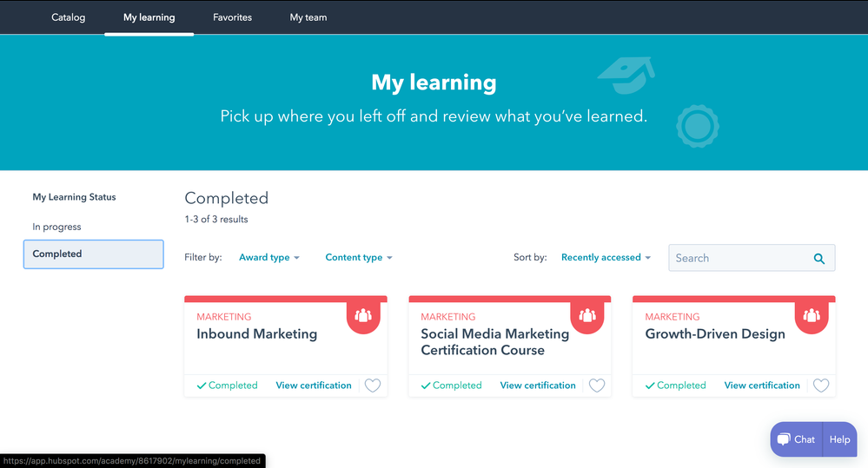This screenshot has height=468, width=868.
Task: Go to My team tab
Action: coord(308,17)
